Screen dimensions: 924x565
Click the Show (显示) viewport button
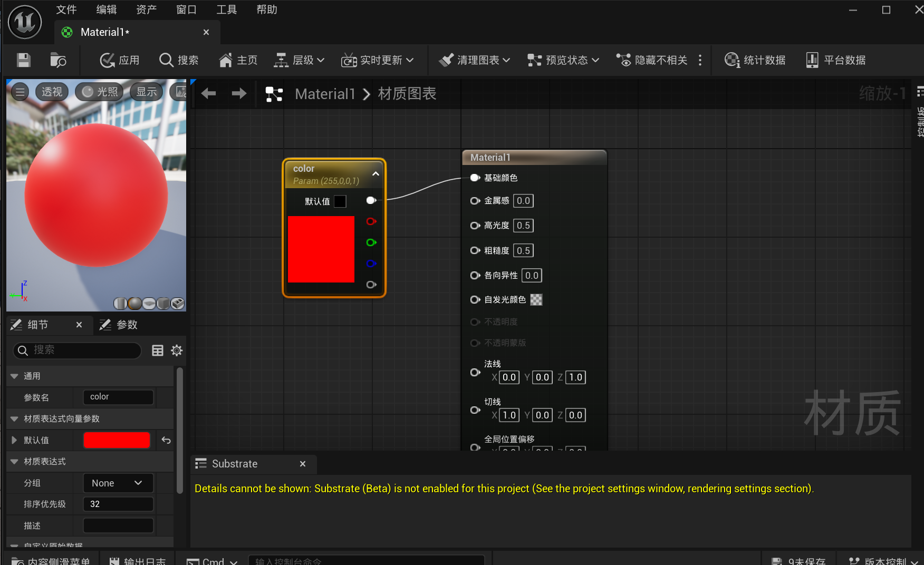146,92
